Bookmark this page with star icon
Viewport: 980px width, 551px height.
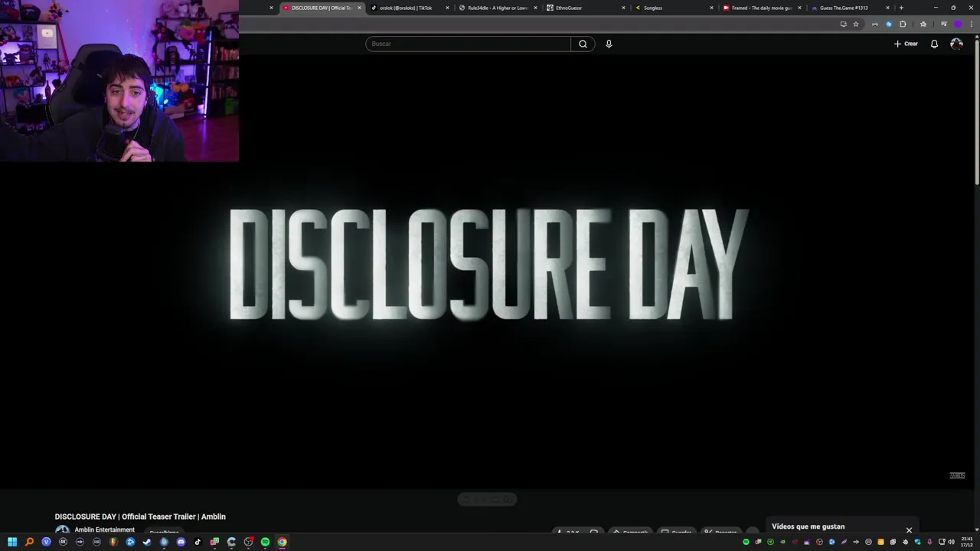click(x=856, y=24)
